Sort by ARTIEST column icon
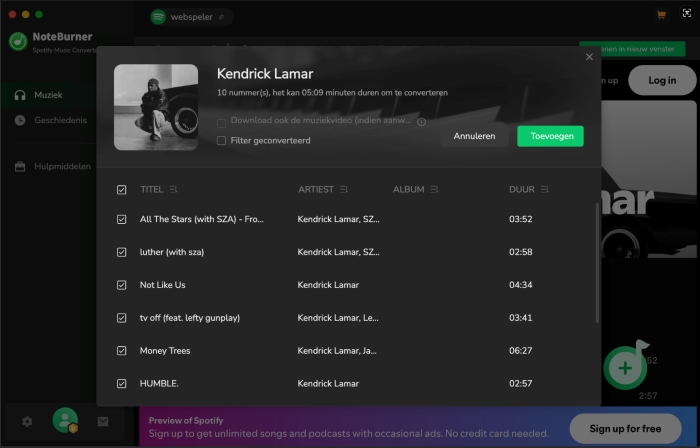 [x=343, y=190]
